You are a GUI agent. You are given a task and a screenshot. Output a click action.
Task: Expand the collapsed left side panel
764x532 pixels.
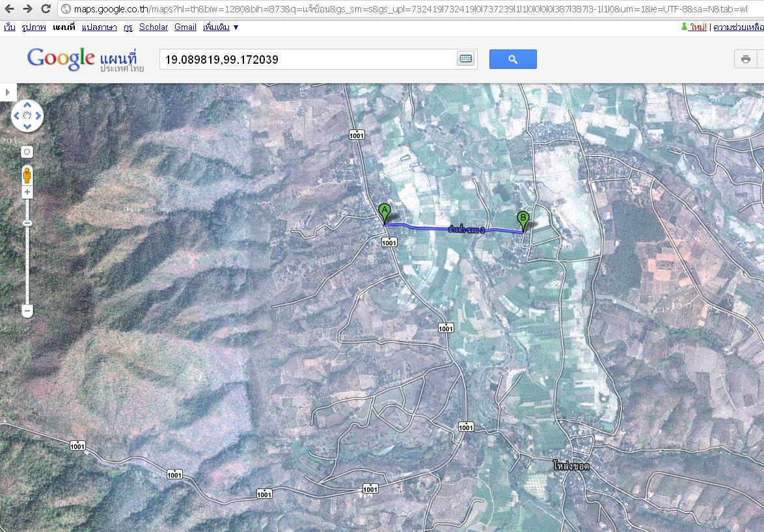click(7, 92)
